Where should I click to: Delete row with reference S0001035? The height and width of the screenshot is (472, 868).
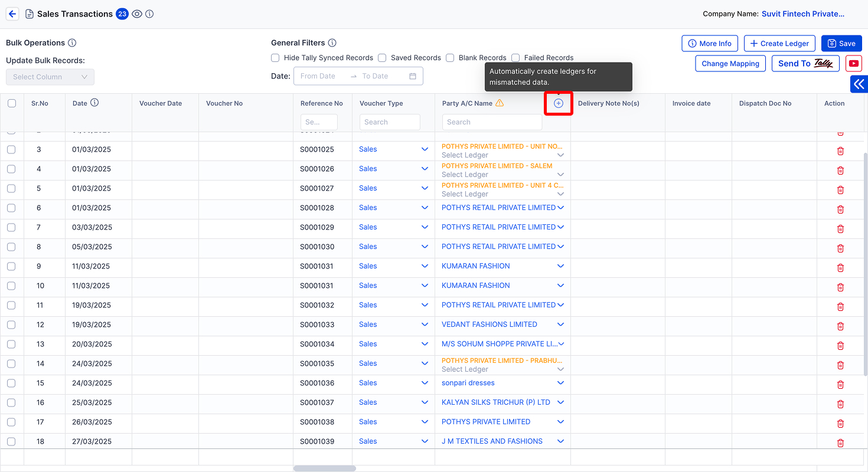pos(840,365)
